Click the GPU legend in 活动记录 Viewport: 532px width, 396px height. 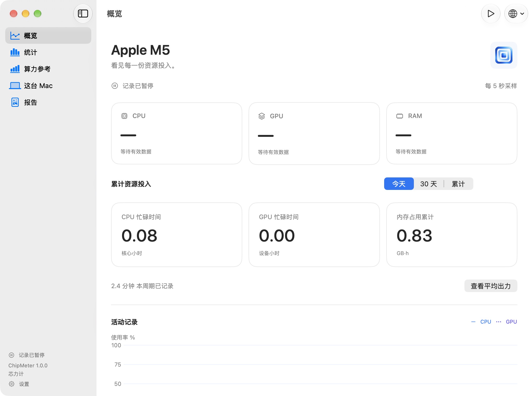506,322
